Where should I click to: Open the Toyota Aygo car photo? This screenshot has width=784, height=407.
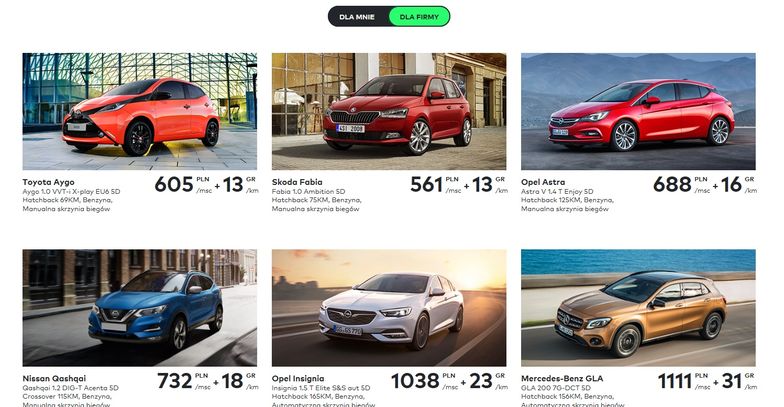(x=140, y=112)
